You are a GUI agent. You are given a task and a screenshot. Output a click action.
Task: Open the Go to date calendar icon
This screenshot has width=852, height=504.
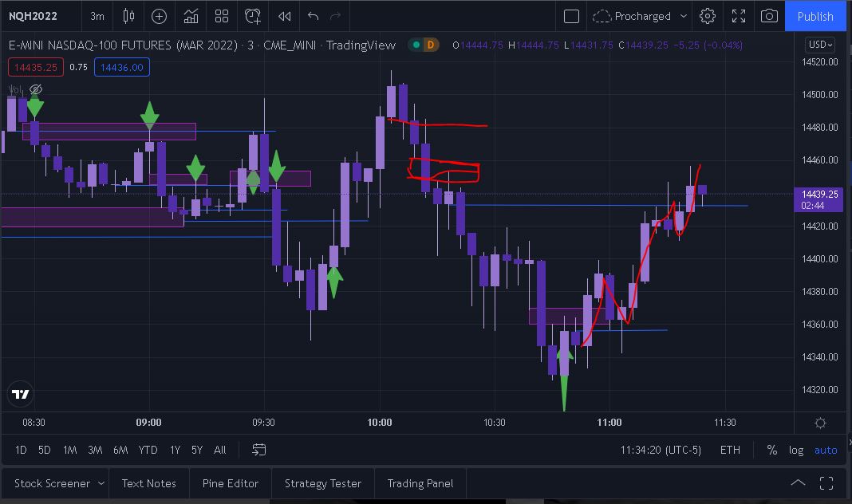tap(259, 450)
